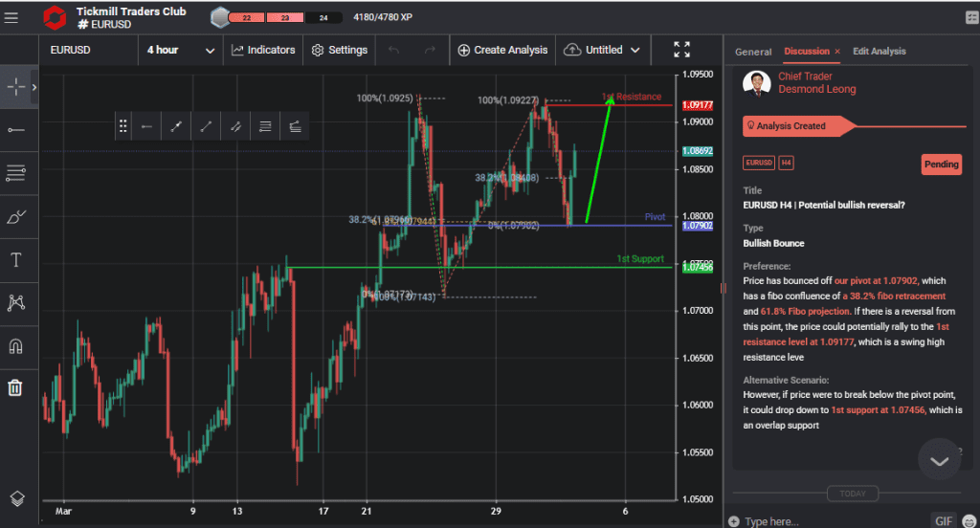
Task: Click Desmond Leong's avatar
Action: tap(757, 82)
